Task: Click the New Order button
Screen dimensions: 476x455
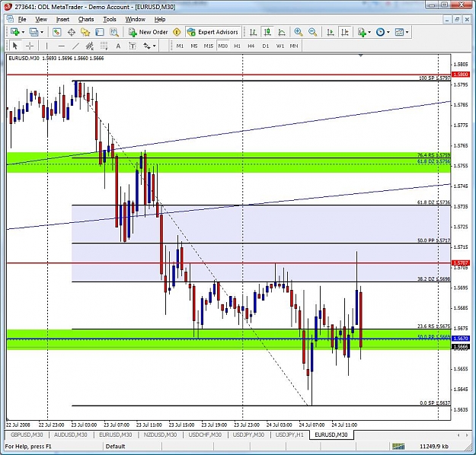Action: coord(149,32)
